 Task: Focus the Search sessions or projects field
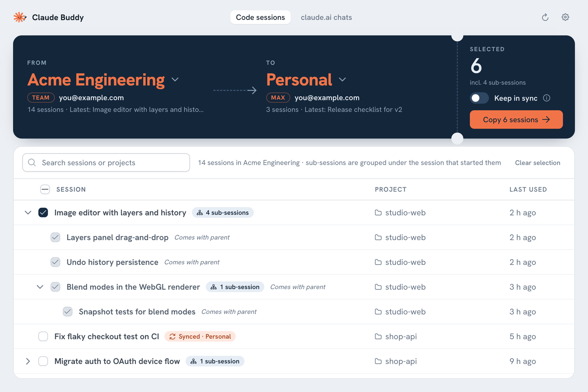click(x=106, y=163)
